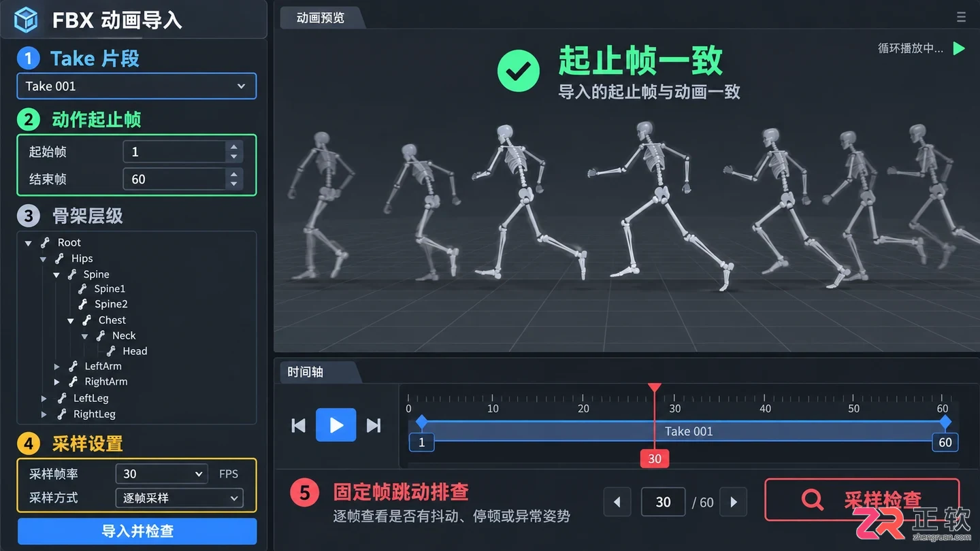This screenshot has width=980, height=551.
Task: Click the bone icon beside Spine2
Action: tap(83, 304)
